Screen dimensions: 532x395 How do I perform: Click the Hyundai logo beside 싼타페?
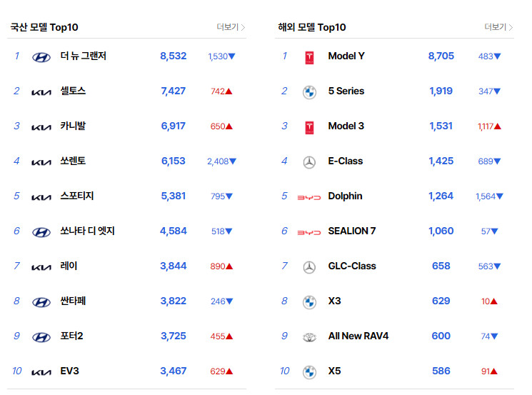point(41,302)
